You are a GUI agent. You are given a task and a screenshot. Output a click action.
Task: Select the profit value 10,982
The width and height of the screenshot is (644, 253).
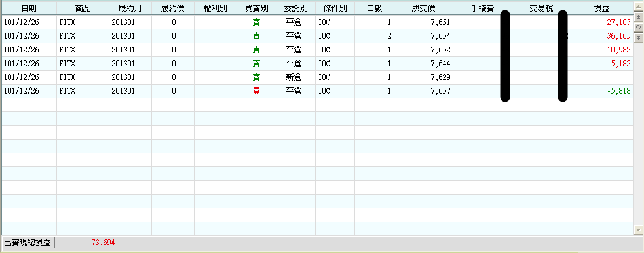click(x=618, y=50)
